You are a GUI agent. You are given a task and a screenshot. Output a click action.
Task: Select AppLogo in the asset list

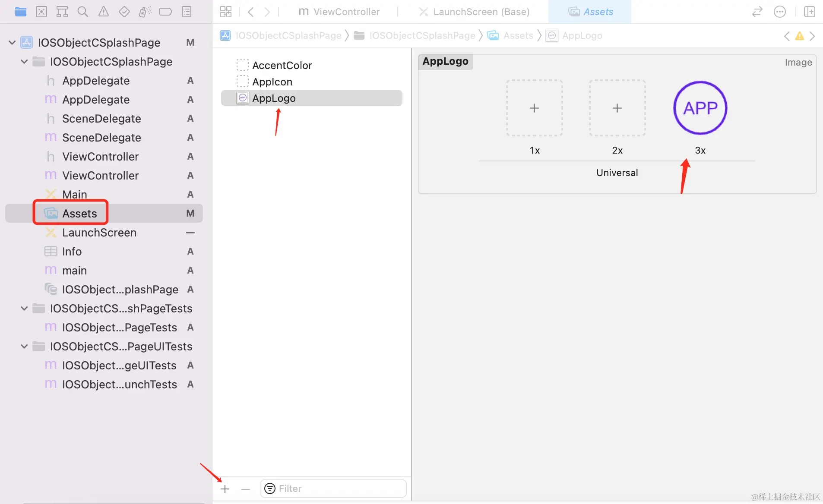[x=311, y=98]
